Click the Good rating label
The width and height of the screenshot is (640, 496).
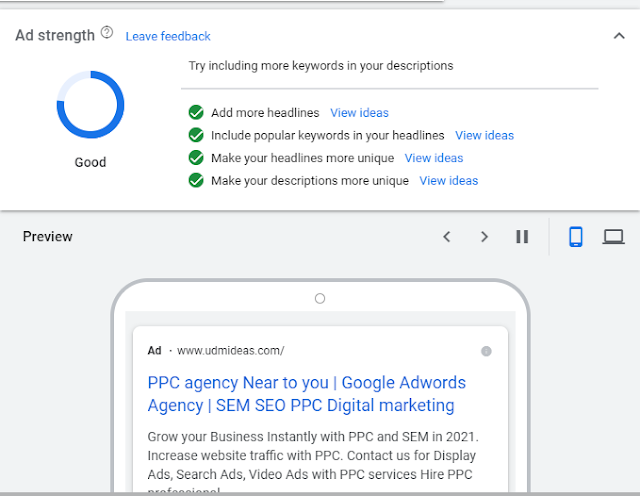coord(90,162)
